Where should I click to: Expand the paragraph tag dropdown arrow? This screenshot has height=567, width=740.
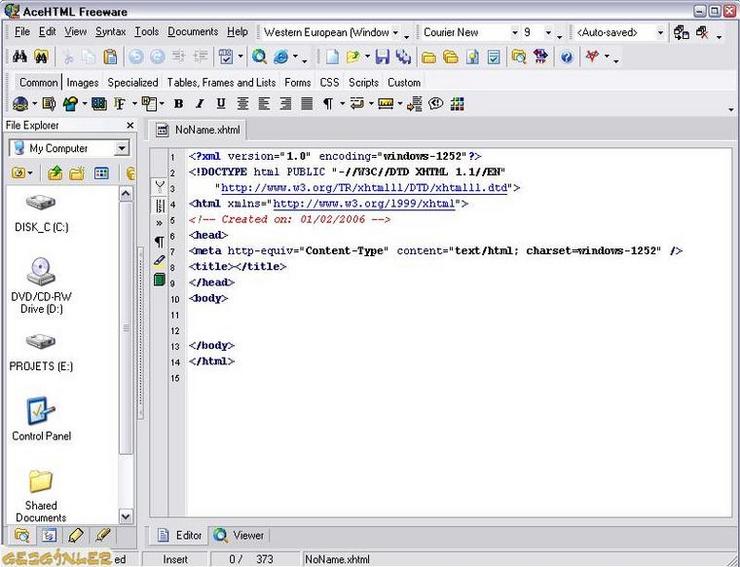[x=342, y=104]
